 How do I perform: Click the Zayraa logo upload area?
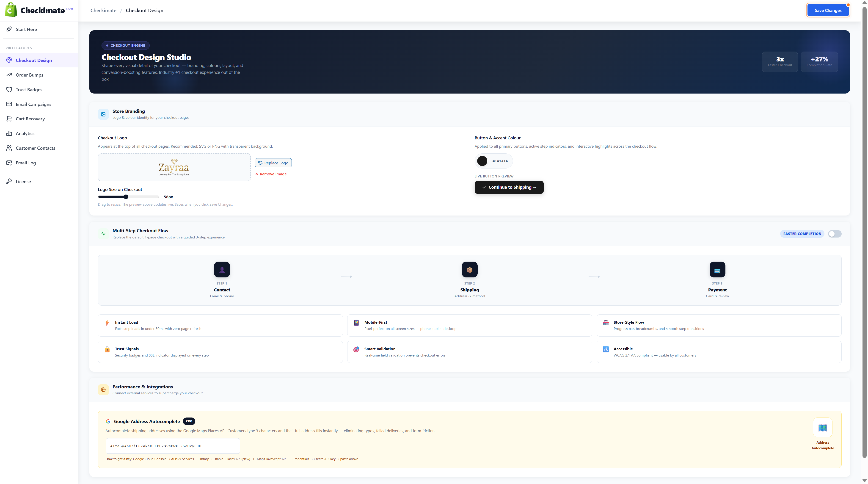(174, 167)
